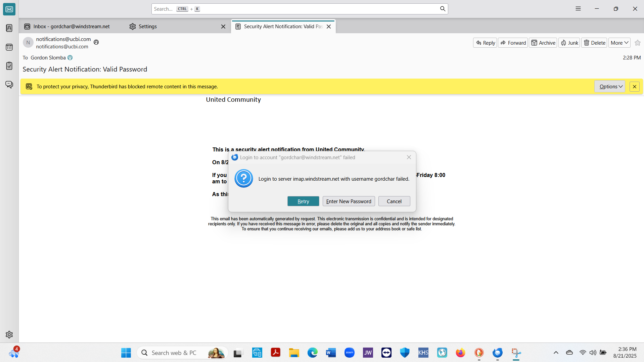
Task: Choose Enter New Password
Action: pos(349,201)
